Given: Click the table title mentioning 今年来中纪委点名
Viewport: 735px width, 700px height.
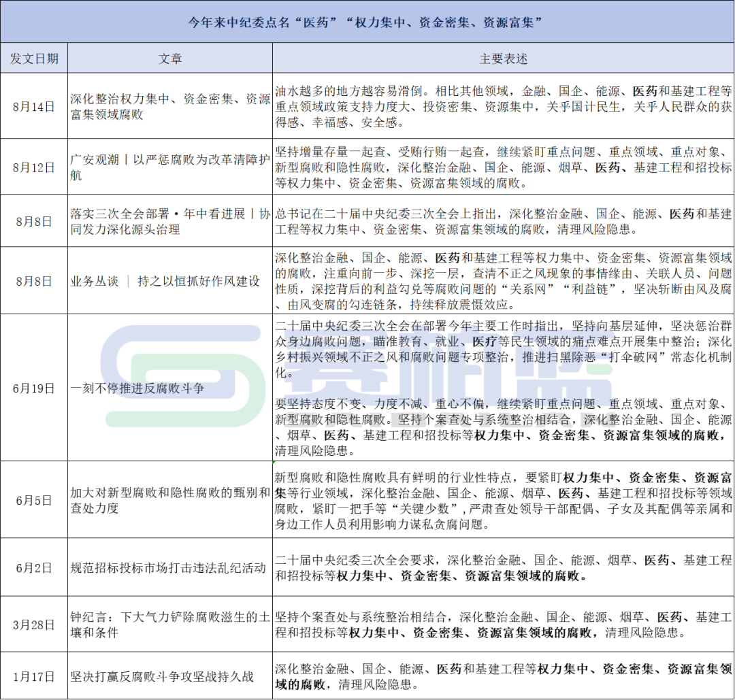Looking at the screenshot, I should (x=365, y=22).
